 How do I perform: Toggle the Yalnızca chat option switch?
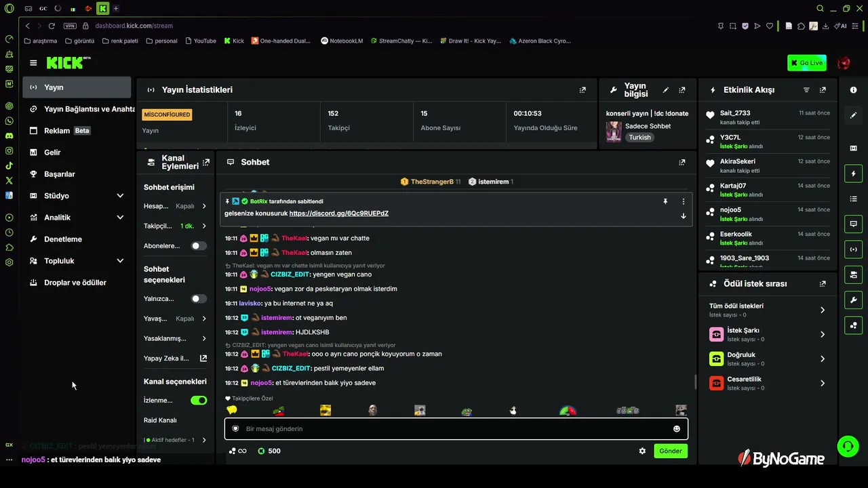click(x=199, y=299)
